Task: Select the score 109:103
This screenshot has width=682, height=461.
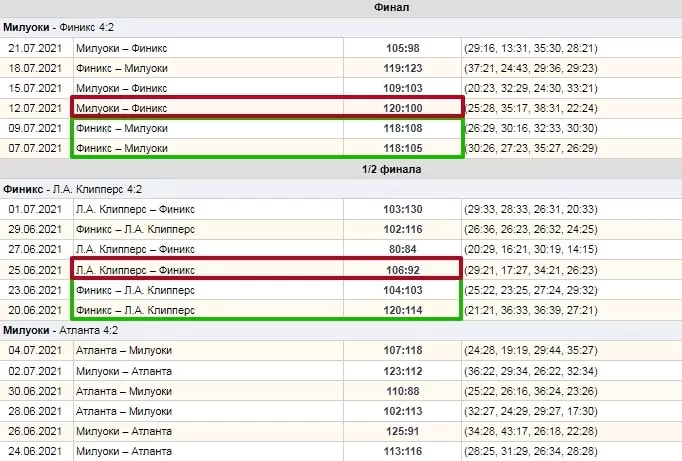Action: point(403,88)
